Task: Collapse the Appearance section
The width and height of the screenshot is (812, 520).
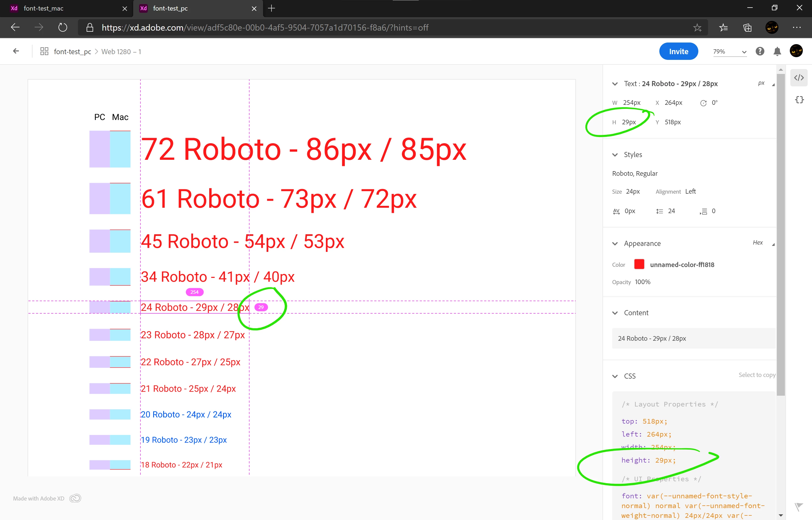Action: coord(615,243)
